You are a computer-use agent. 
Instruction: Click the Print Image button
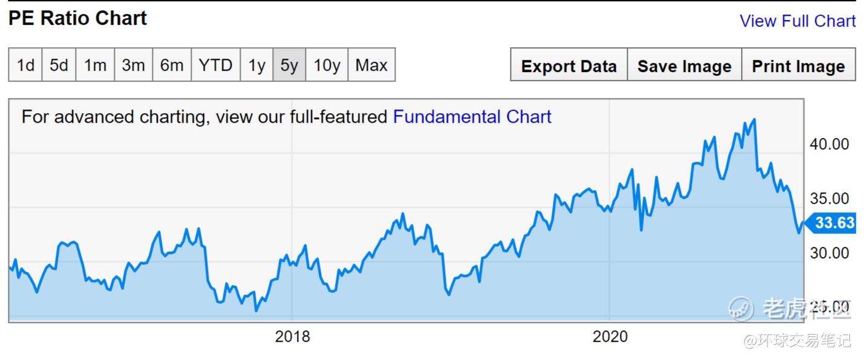798,66
